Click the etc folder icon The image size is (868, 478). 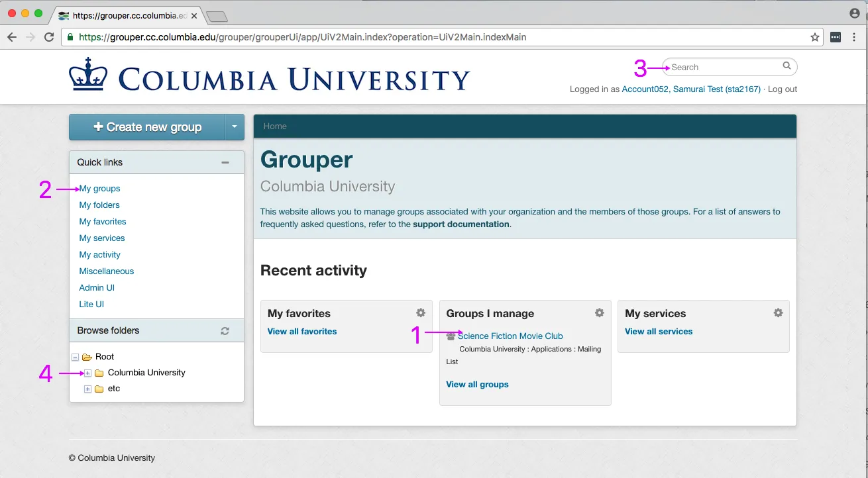coord(99,389)
